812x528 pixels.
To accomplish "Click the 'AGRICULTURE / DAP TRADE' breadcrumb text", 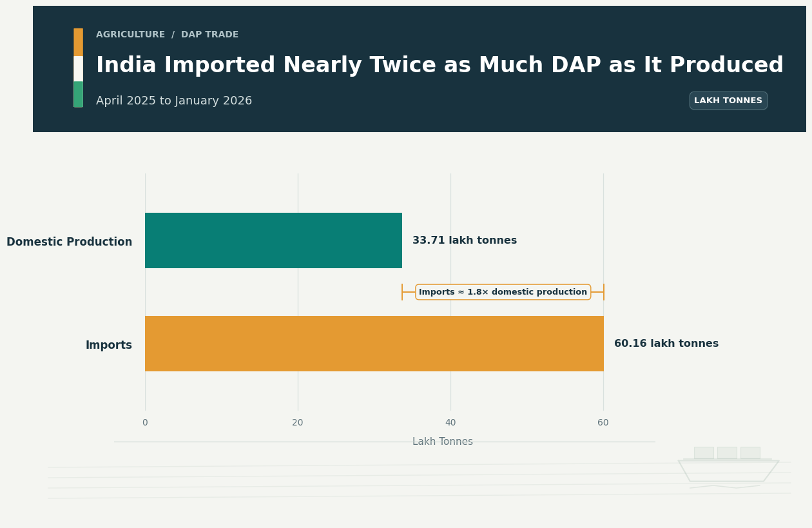I will pos(167,35).
